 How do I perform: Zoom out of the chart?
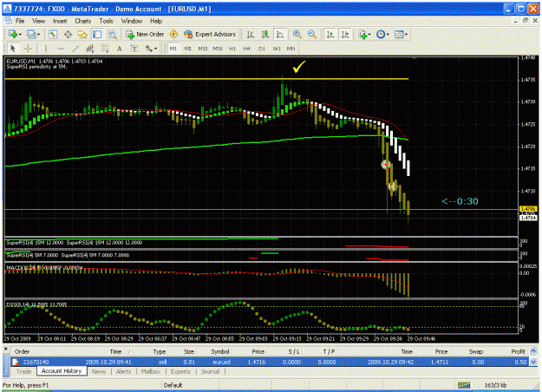pyautogui.click(x=311, y=34)
